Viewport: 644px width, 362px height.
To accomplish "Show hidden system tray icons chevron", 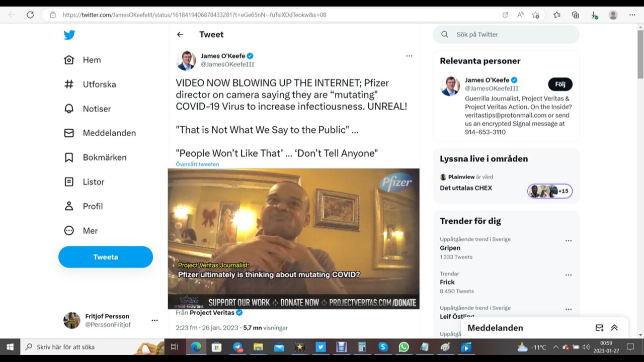I will coord(555,347).
